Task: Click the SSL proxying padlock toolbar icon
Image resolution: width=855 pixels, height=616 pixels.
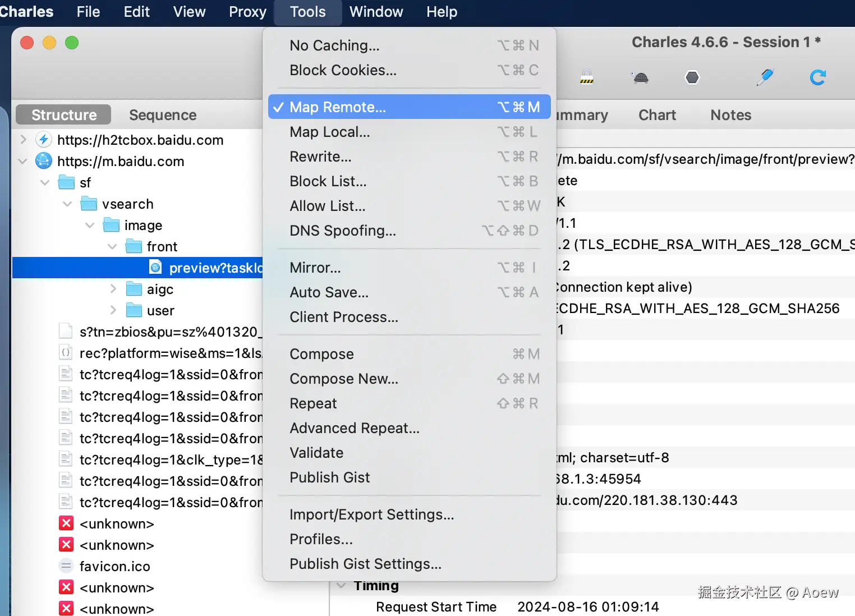Action: [x=587, y=77]
